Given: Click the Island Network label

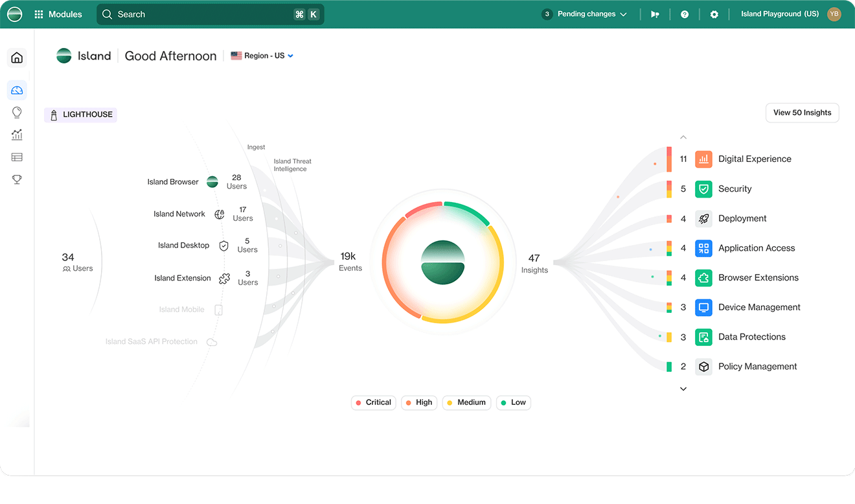Looking at the screenshot, I should coord(179,214).
